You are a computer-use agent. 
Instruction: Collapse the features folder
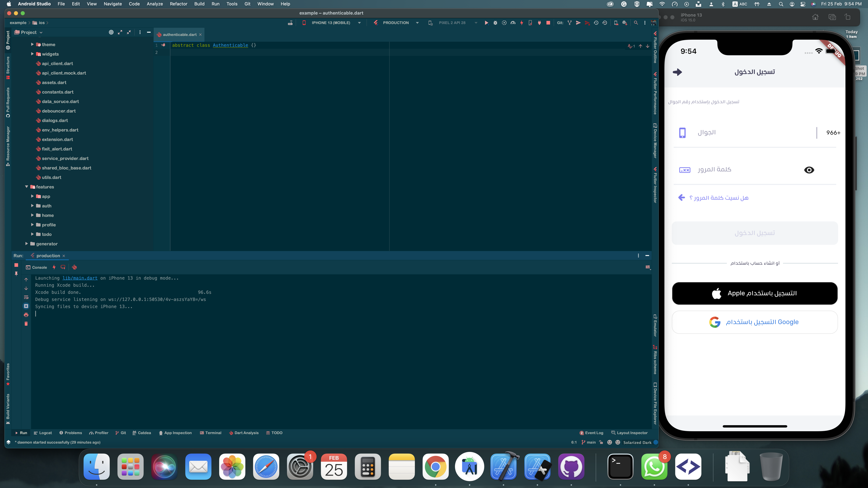coord(27,187)
